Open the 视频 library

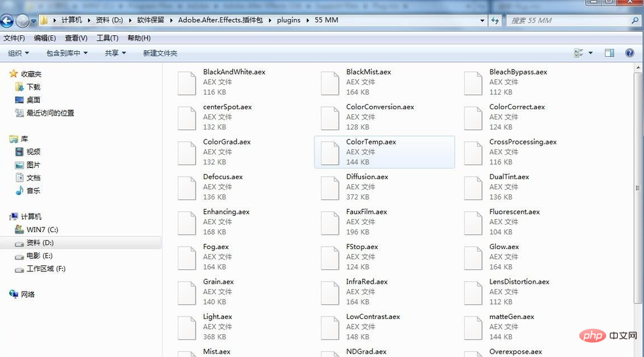coord(33,152)
